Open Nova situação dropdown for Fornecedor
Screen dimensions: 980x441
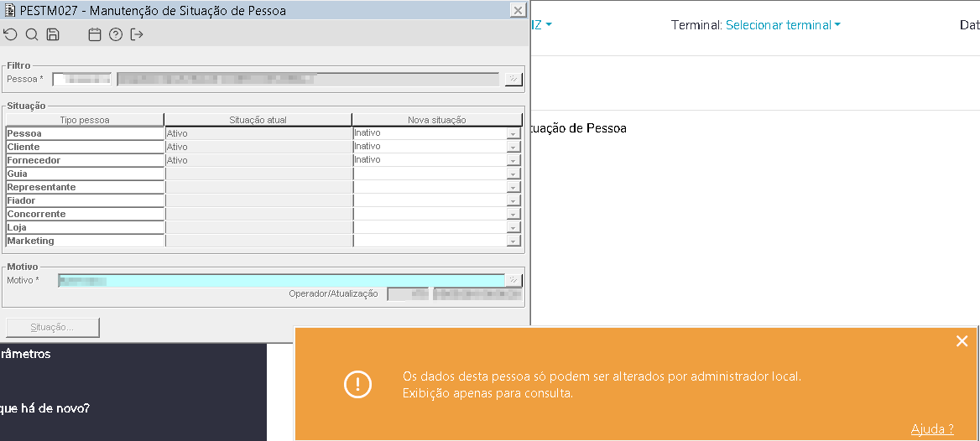513,160
